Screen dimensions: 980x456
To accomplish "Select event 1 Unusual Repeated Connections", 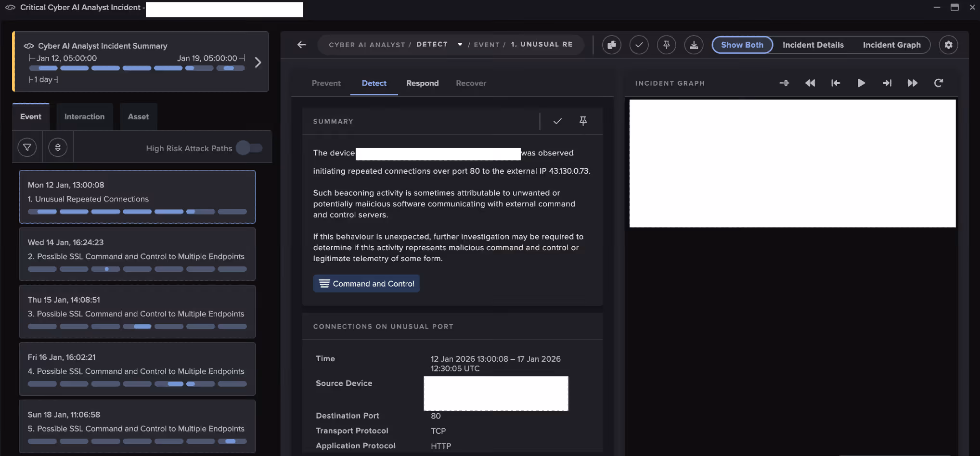I will point(137,196).
